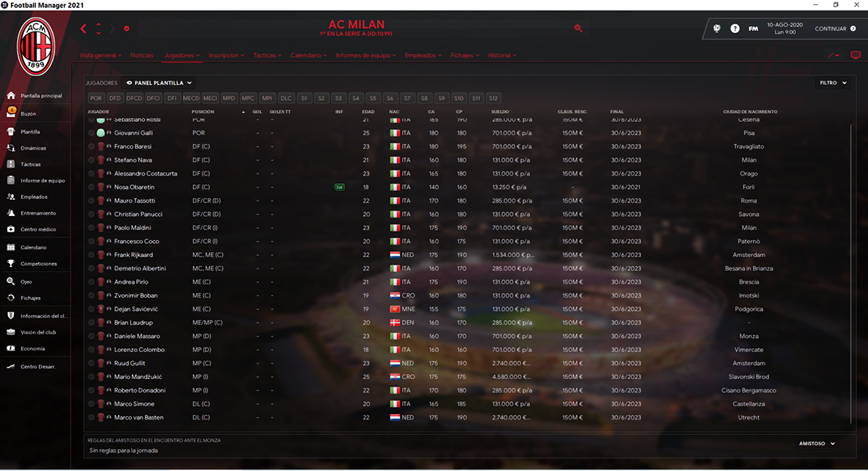Screen dimensions: 868x471
Task: Open Información del club shield icon
Action: coord(11,315)
